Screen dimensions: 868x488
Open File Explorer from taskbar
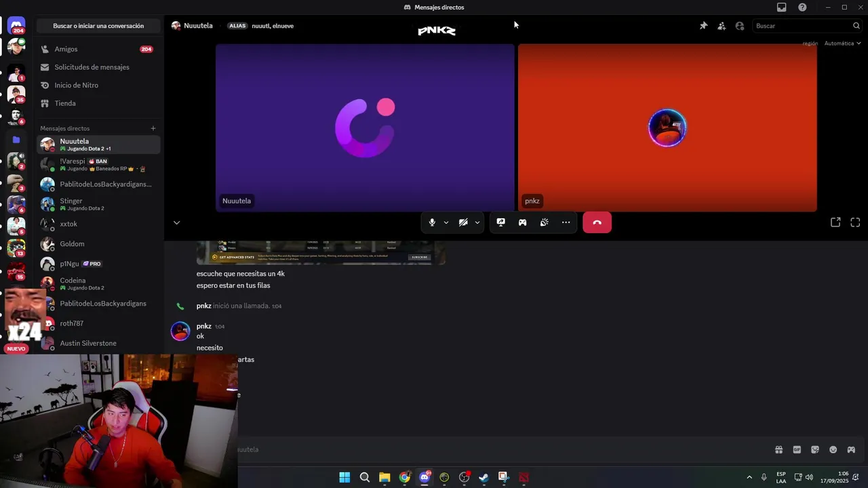tap(384, 477)
